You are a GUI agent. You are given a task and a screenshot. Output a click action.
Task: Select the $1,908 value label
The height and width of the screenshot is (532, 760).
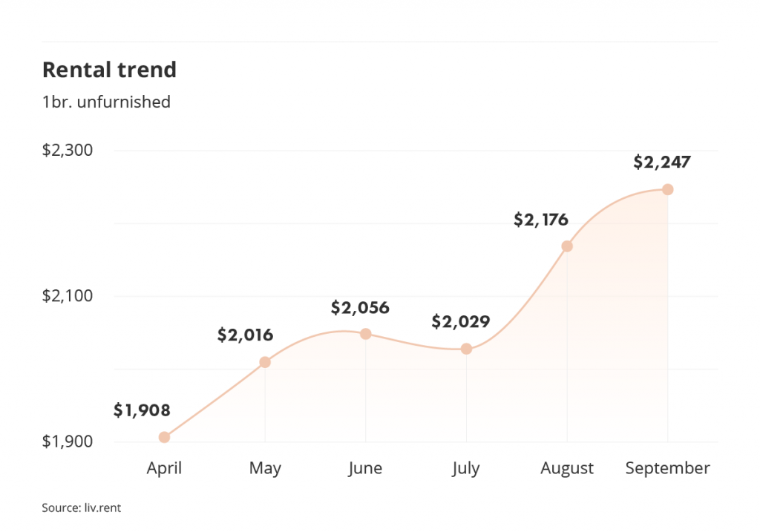pyautogui.click(x=142, y=410)
